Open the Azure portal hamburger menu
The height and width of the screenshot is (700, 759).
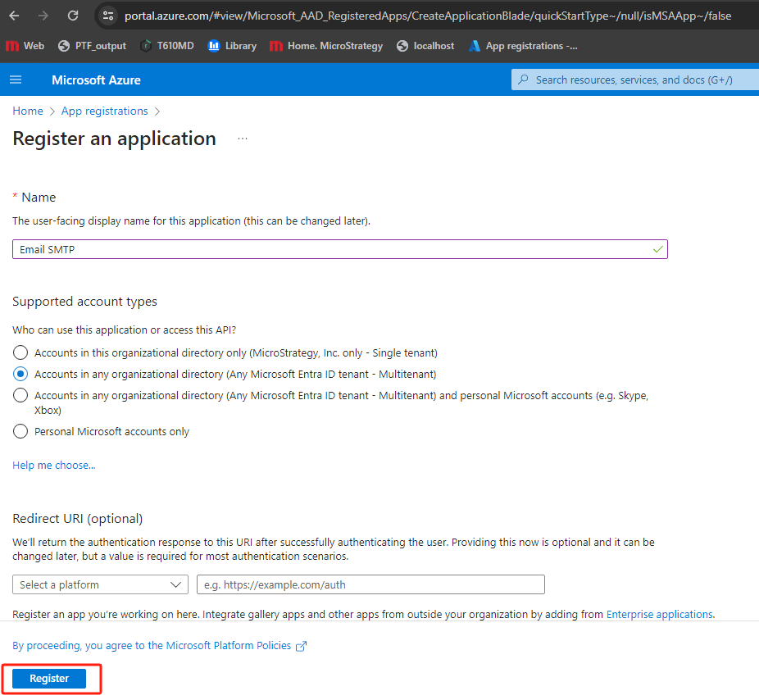16,80
